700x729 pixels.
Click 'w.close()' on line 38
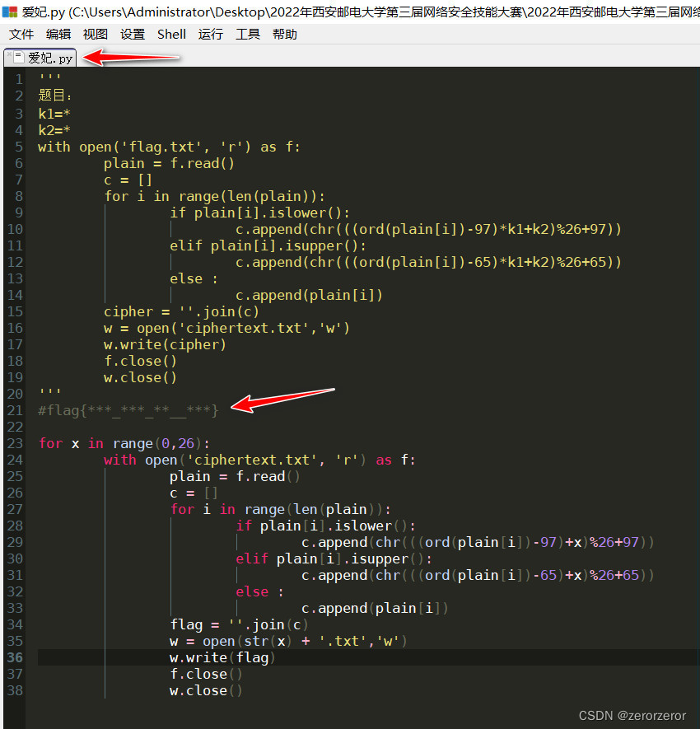point(206,691)
